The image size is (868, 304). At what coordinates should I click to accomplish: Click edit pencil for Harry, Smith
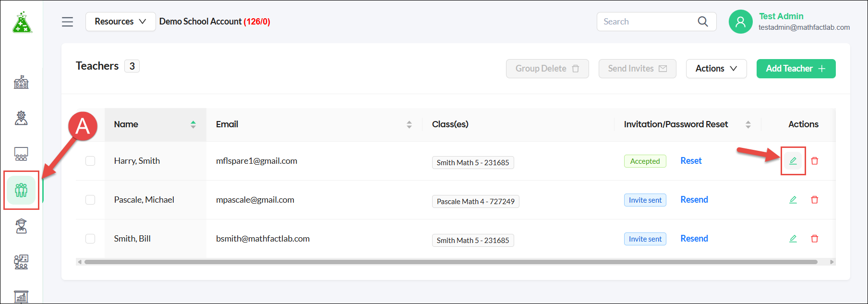coord(793,161)
